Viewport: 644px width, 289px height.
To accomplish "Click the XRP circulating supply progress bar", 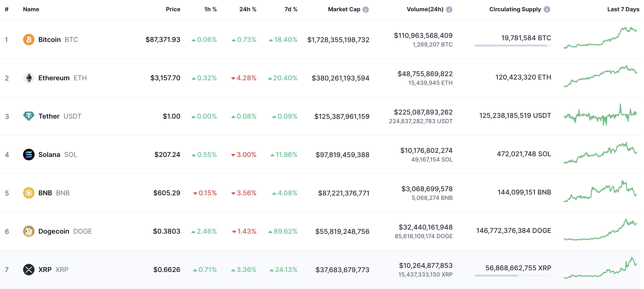I will point(513,276).
